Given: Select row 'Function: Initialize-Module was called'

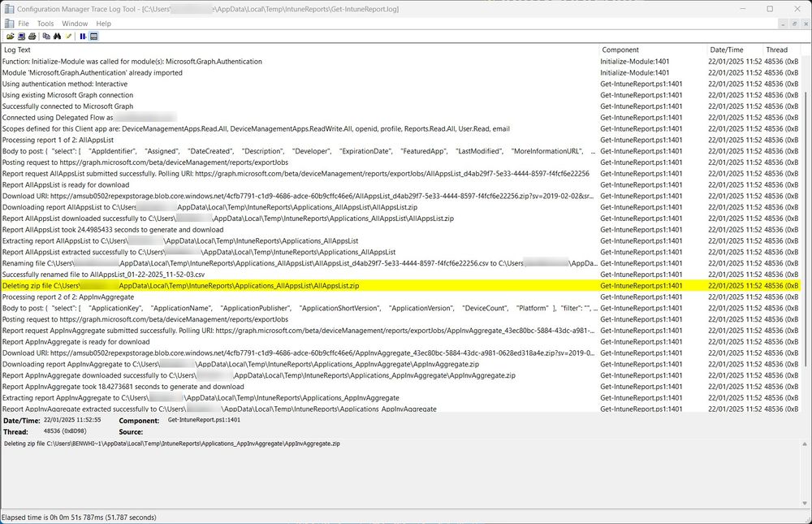Looking at the screenshot, I should (401, 61).
